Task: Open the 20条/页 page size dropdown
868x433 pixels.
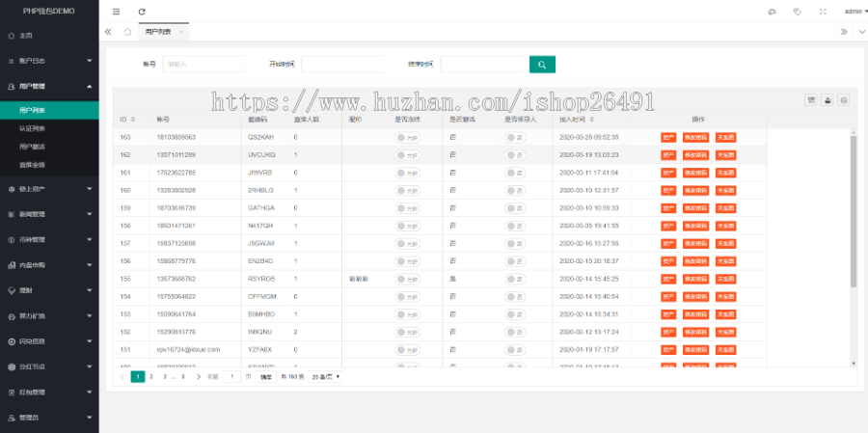Action: [x=325, y=376]
